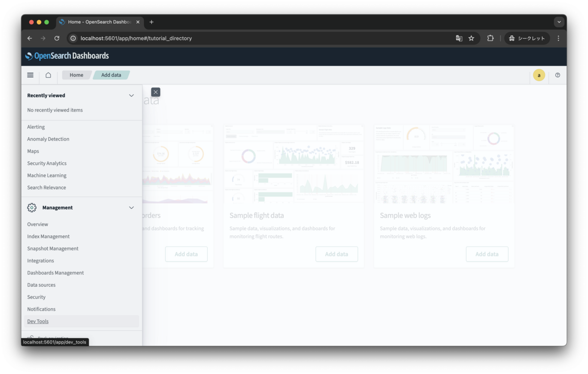
Task: Open Security link under Management
Action: 36,297
